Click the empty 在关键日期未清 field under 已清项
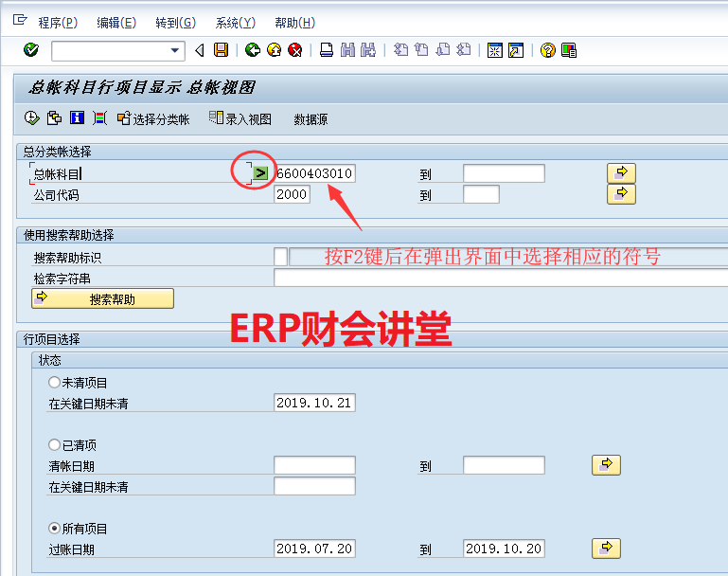 coord(315,486)
